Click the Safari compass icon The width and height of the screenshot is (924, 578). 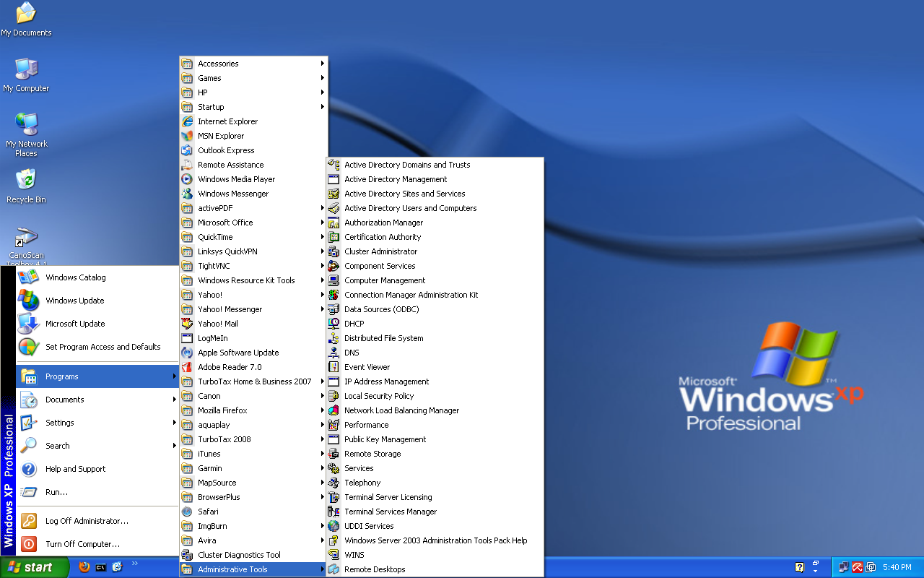click(188, 512)
